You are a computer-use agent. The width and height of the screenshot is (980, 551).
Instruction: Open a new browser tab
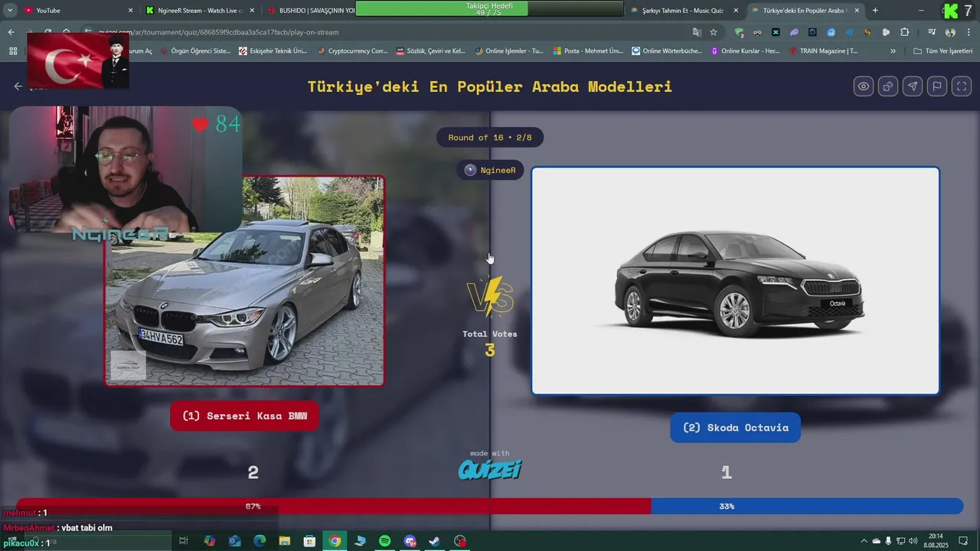click(x=875, y=11)
